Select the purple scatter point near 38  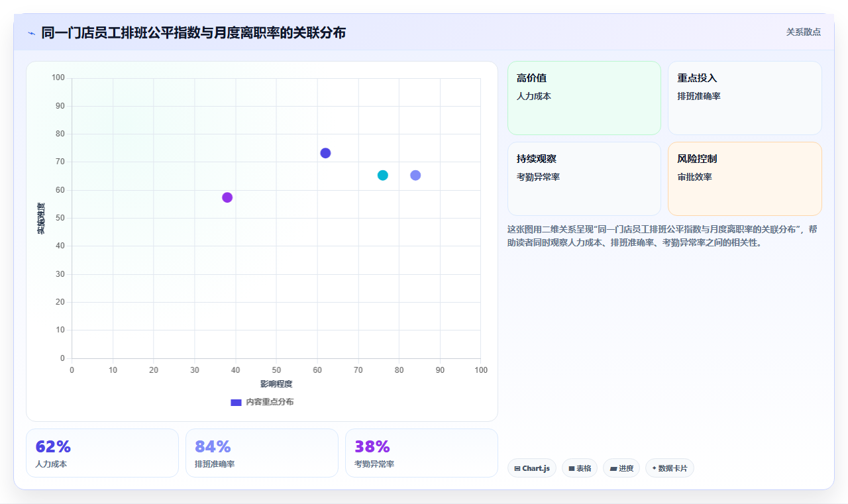[227, 197]
